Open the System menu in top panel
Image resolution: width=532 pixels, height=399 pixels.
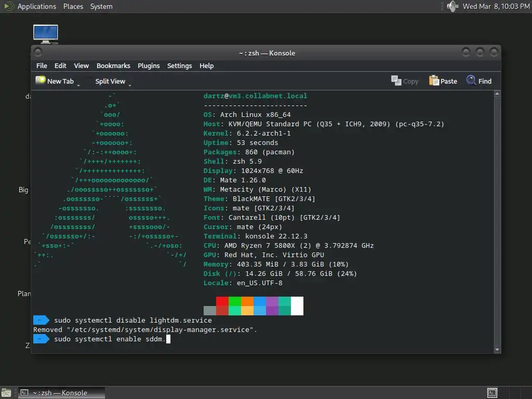pyautogui.click(x=101, y=6)
